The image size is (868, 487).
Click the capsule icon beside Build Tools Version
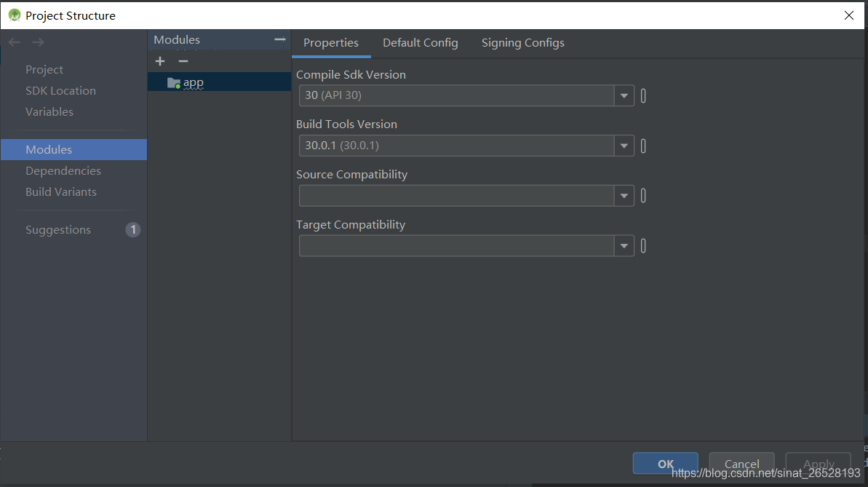click(642, 146)
